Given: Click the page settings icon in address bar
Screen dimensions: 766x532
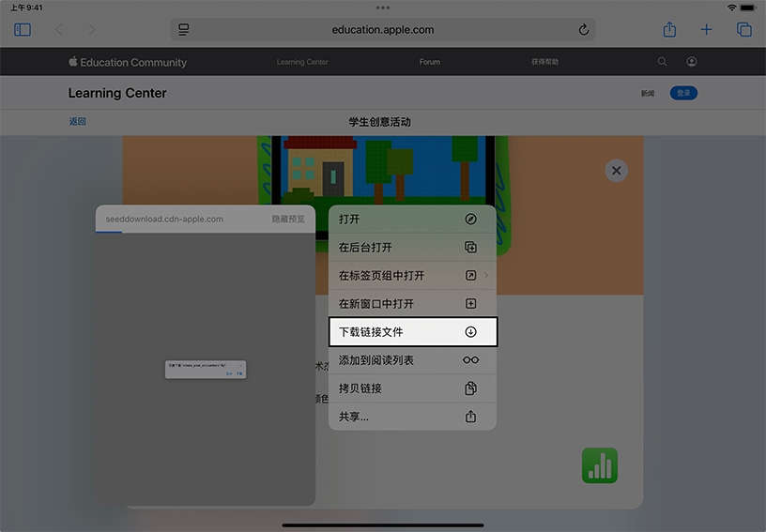Looking at the screenshot, I should pyautogui.click(x=184, y=30).
